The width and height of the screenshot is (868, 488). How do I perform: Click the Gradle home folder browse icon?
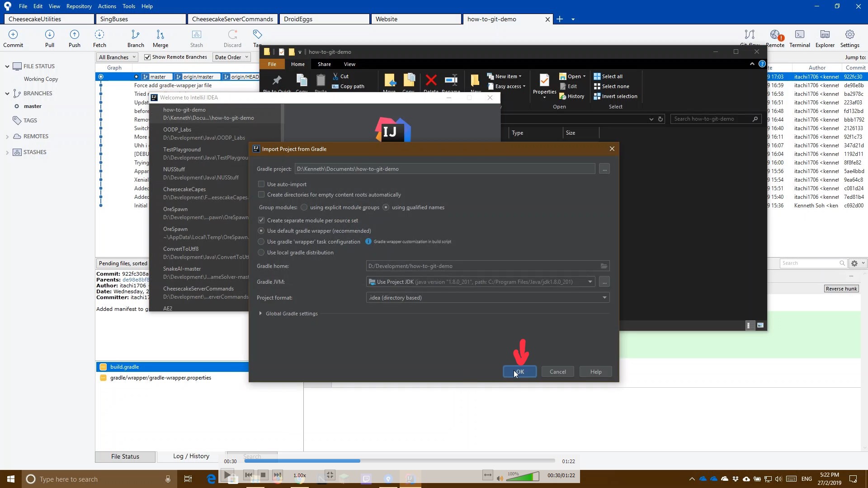point(604,266)
